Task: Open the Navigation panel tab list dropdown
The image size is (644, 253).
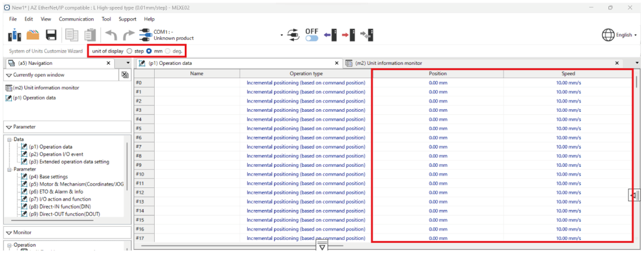Action: pyautogui.click(x=128, y=63)
